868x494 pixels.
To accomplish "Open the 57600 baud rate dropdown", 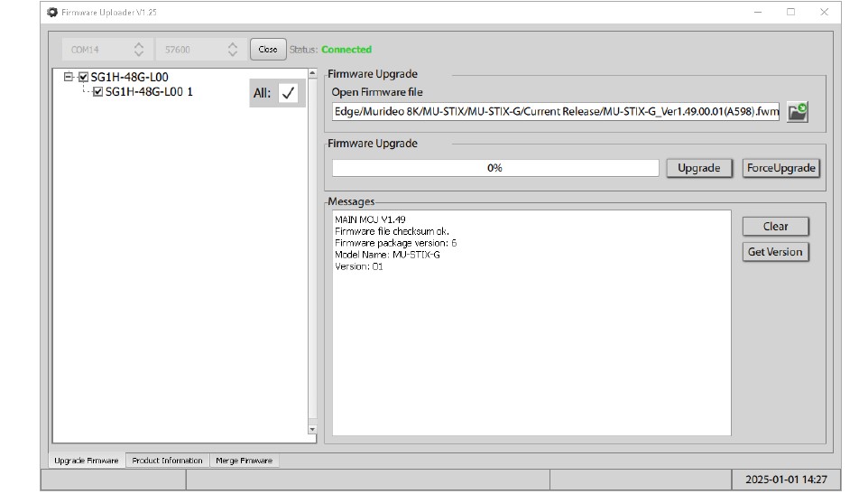I will [200, 50].
